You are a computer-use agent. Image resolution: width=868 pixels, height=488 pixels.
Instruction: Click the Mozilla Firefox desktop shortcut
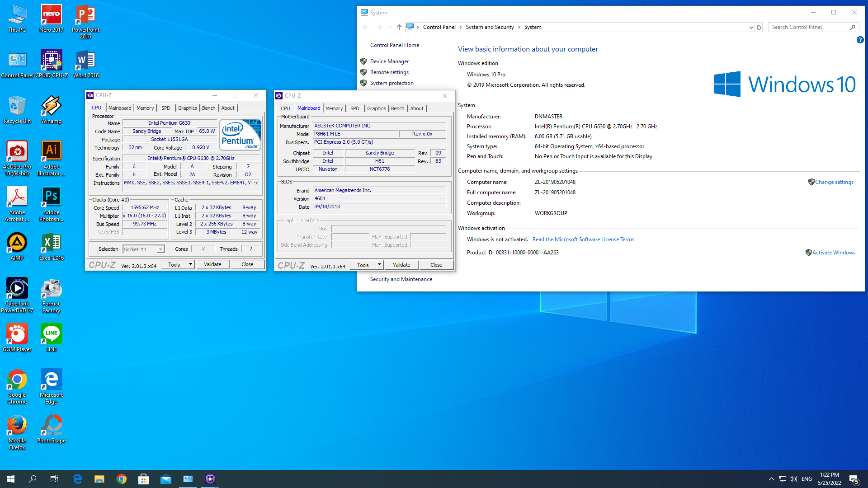(17, 432)
